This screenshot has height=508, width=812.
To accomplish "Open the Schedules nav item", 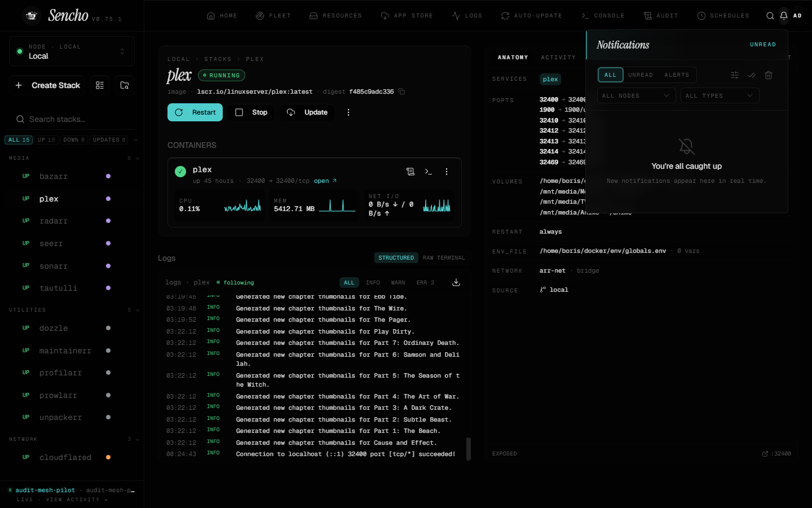I will [x=723, y=16].
